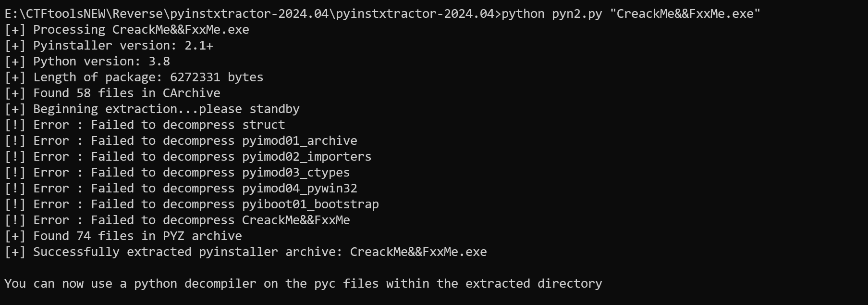
Task: Click the command path text on the first line
Action: (x=250, y=13)
